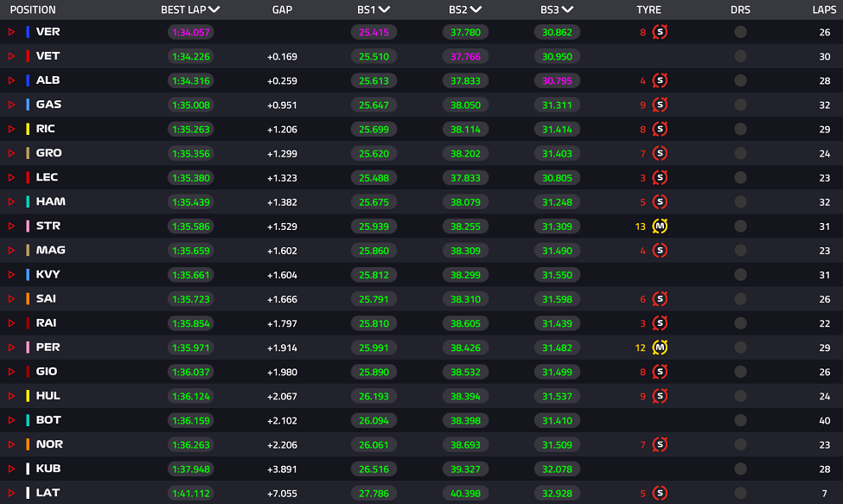Click the yellow team color bar beside HUL
Viewport: 843px width, 504px height.
28,396
